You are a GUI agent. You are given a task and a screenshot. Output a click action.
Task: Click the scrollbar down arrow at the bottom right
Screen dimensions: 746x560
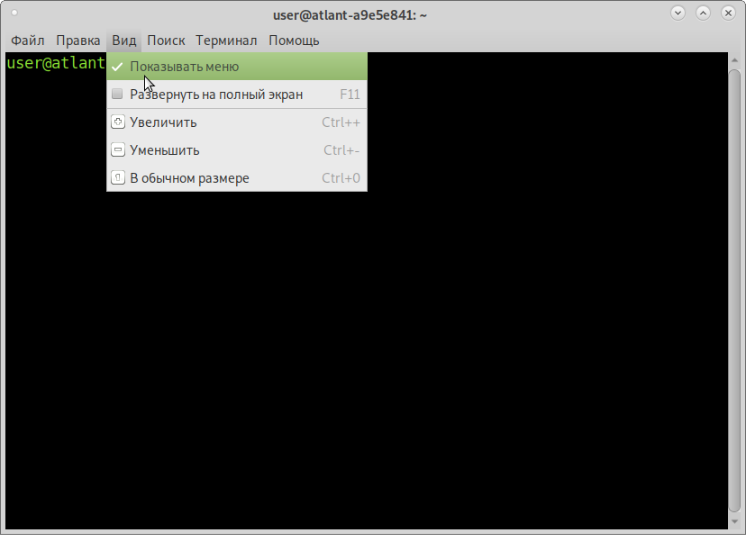734,521
